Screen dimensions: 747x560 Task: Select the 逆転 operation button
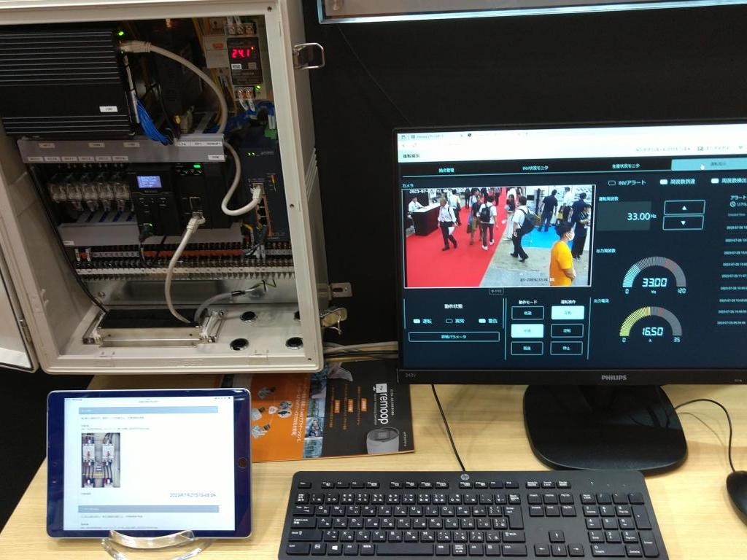coord(568,331)
